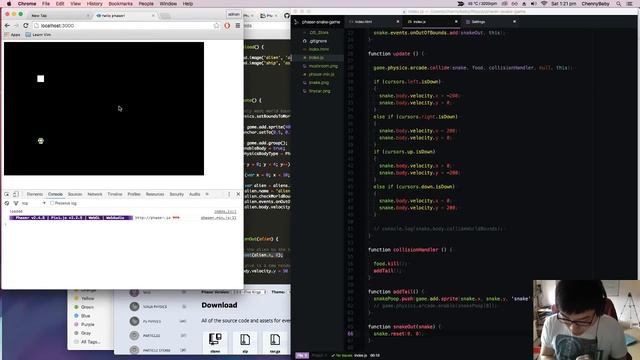Click the adrian profile button
640x360 pixels.
tap(234, 14)
